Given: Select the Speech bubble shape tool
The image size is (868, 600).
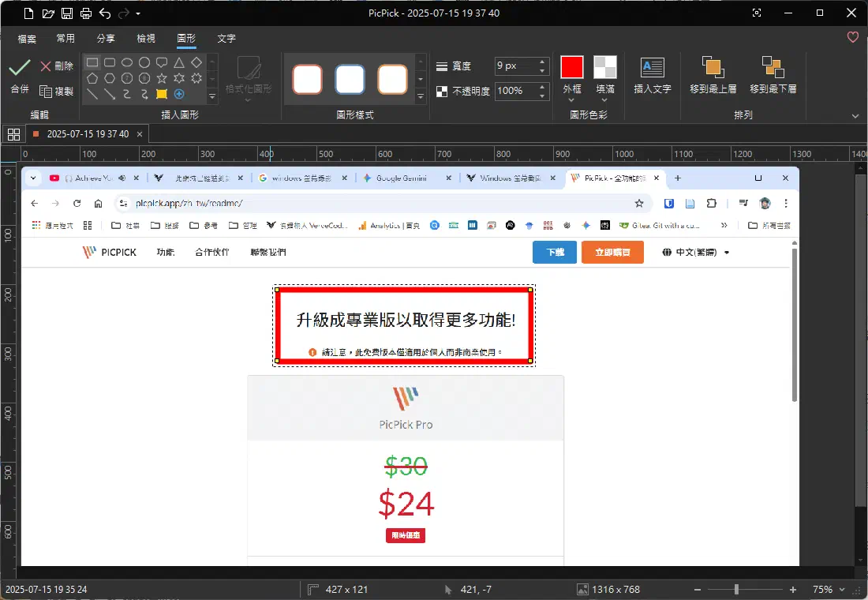Looking at the screenshot, I should [x=163, y=62].
